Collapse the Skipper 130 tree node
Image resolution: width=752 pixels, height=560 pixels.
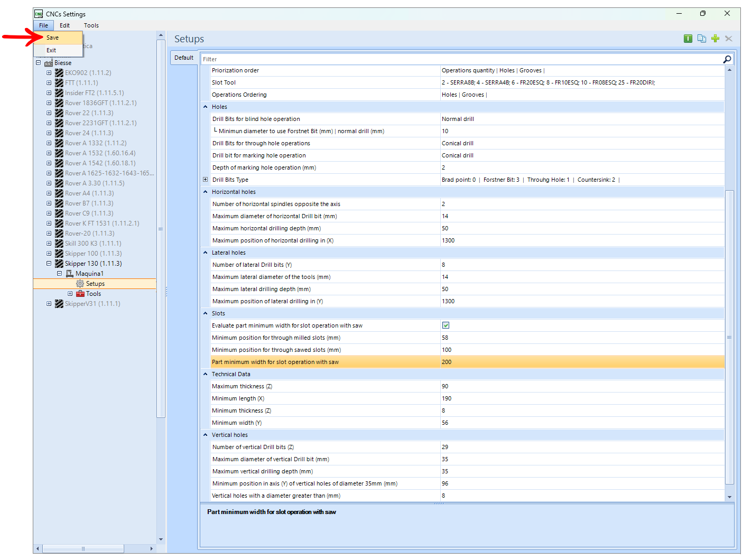pos(49,264)
